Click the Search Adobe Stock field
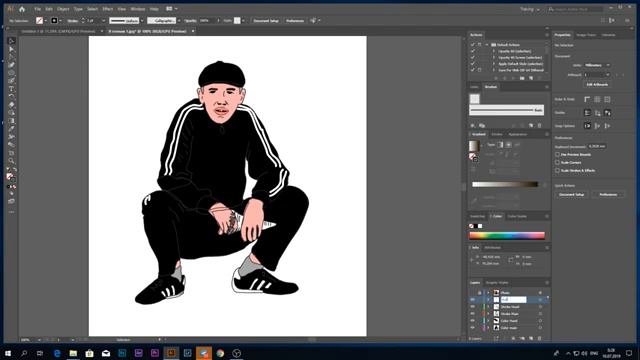The width and height of the screenshot is (640, 360). click(576, 9)
